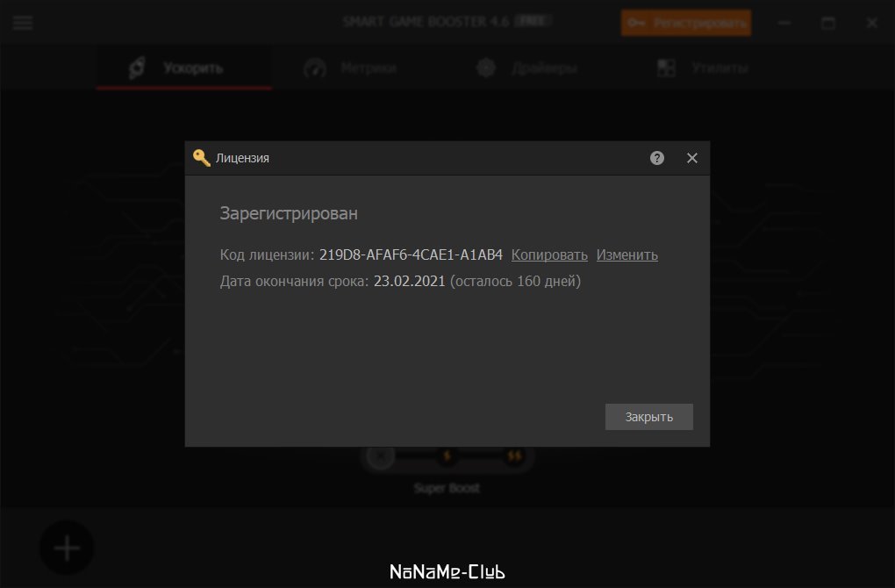Switch to the Ускорить tab

tap(183, 68)
